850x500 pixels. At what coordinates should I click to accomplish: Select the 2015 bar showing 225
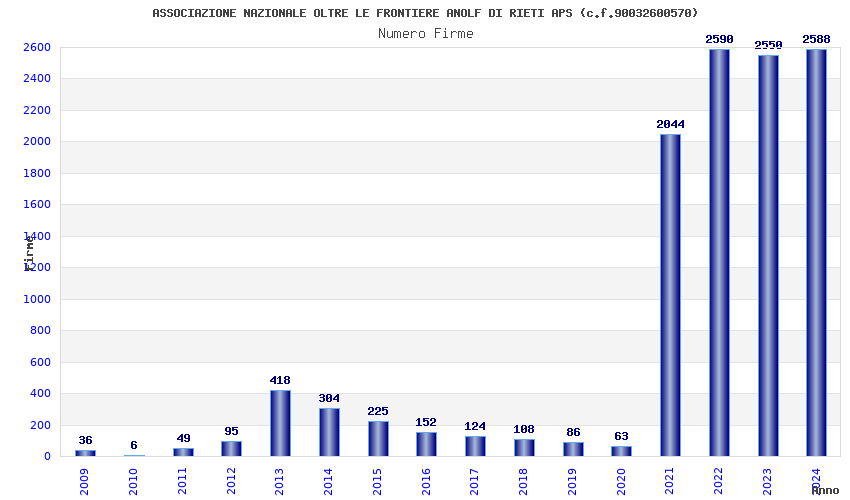[x=378, y=438]
